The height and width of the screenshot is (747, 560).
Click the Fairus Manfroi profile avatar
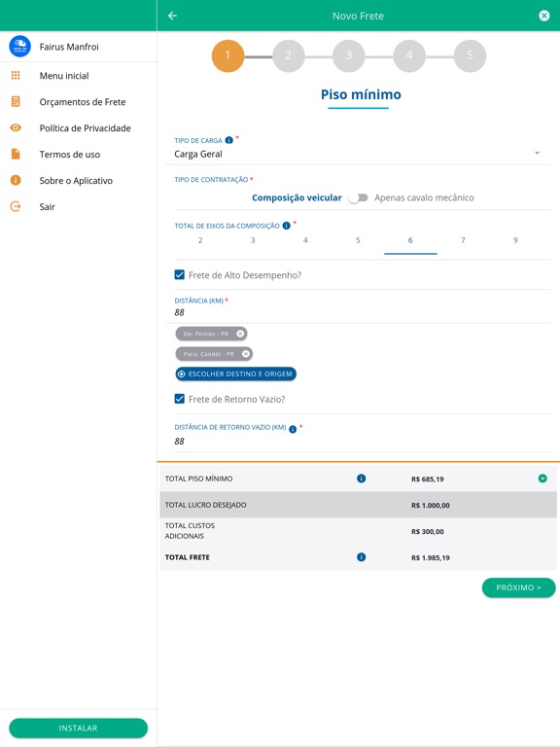coord(20,47)
